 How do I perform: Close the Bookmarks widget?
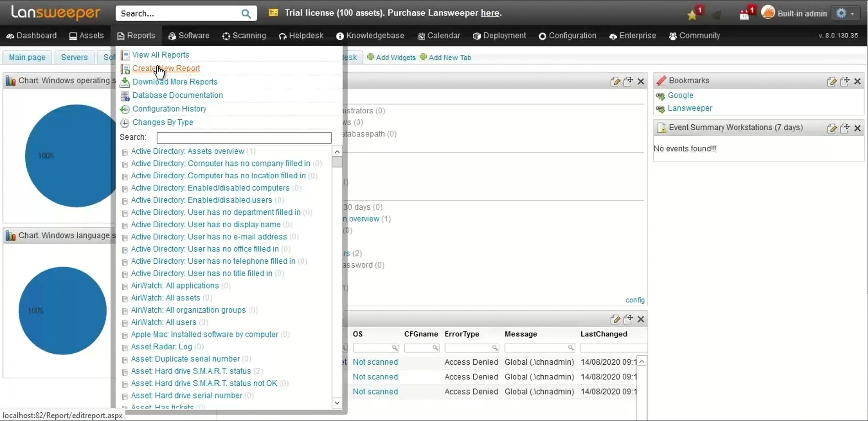click(857, 81)
